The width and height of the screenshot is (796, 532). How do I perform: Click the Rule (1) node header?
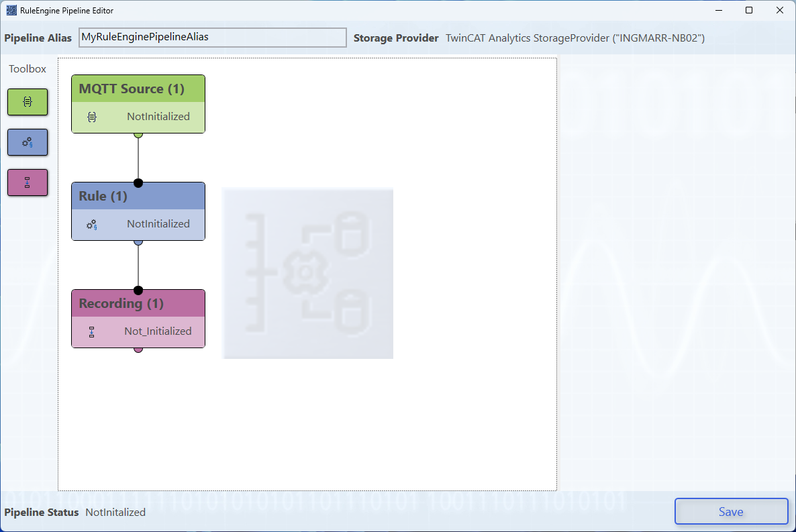(x=138, y=196)
